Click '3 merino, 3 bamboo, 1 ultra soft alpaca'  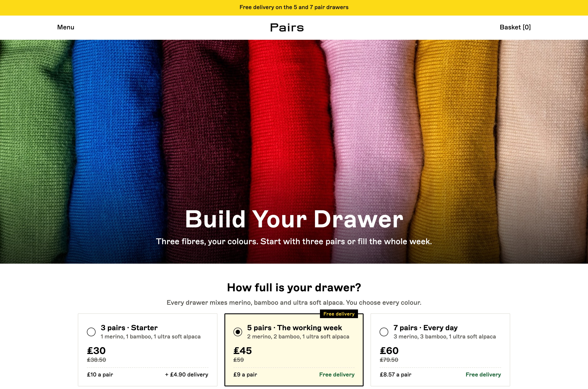tap(445, 337)
